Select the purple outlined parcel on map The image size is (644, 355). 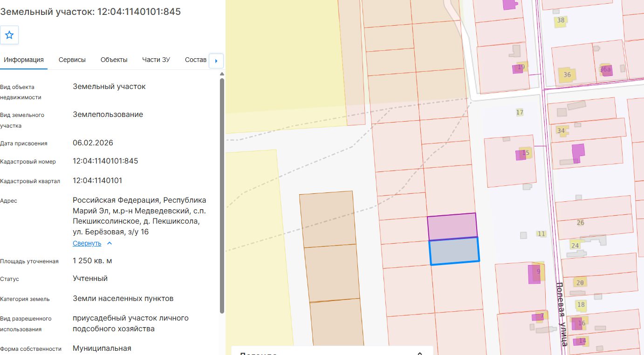452,226
